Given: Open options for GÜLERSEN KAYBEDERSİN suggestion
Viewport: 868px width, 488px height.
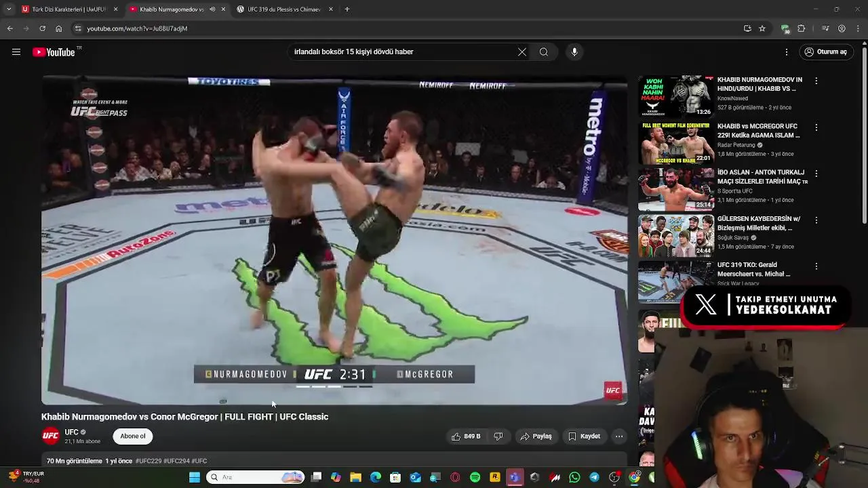Looking at the screenshot, I should [816, 220].
